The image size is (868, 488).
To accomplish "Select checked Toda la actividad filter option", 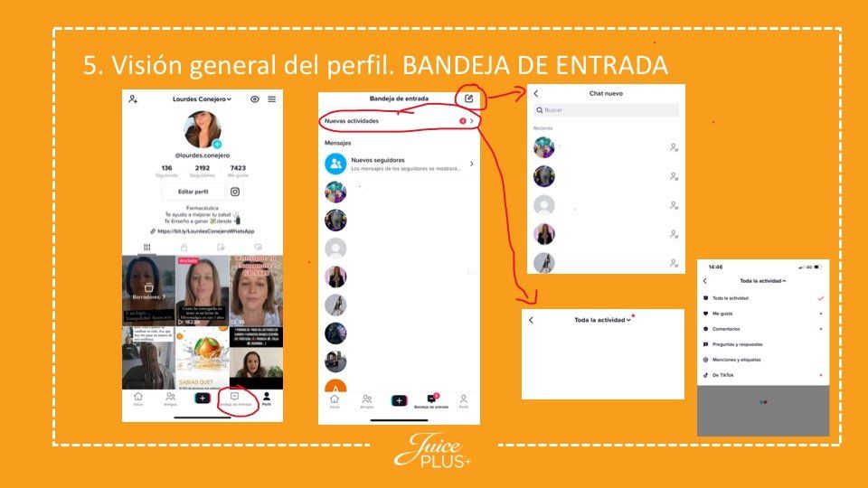I will [x=763, y=298].
